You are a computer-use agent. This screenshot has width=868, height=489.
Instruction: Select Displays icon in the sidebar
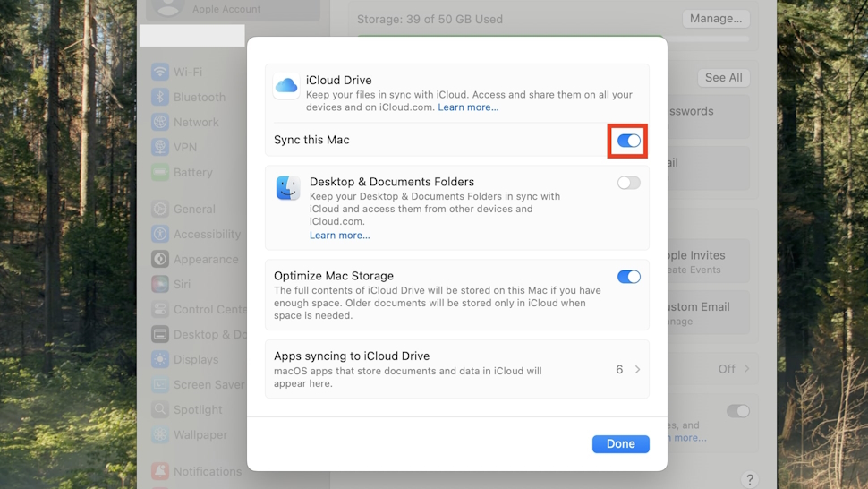point(160,359)
